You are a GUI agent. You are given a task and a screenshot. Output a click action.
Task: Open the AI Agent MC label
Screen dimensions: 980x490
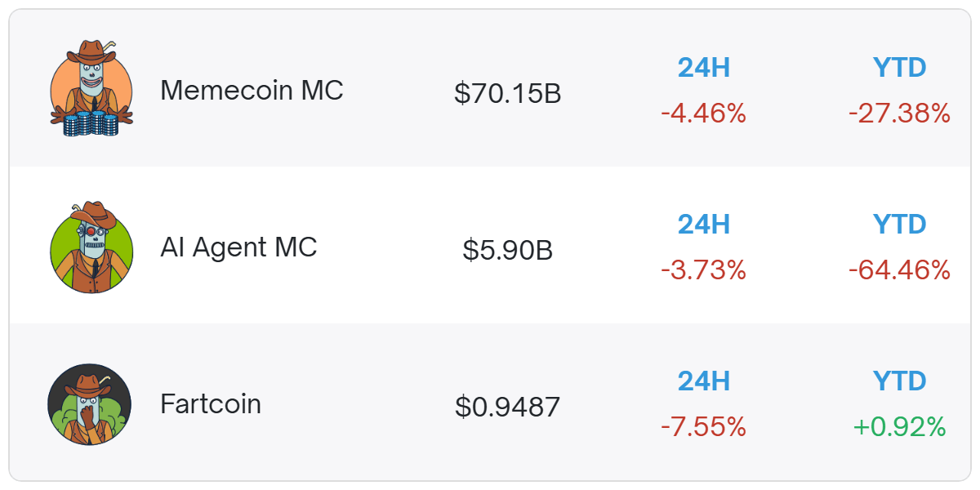tap(238, 247)
